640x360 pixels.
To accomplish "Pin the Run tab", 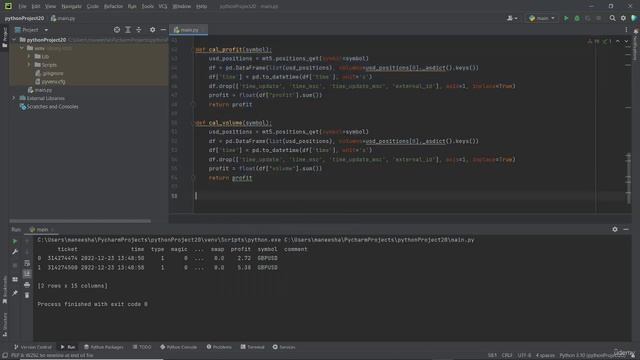I will click(x=15, y=293).
